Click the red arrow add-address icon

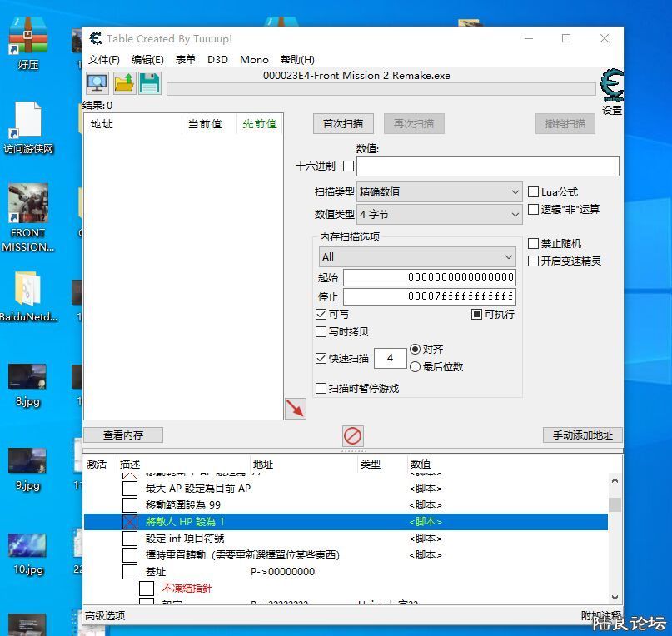(295, 408)
